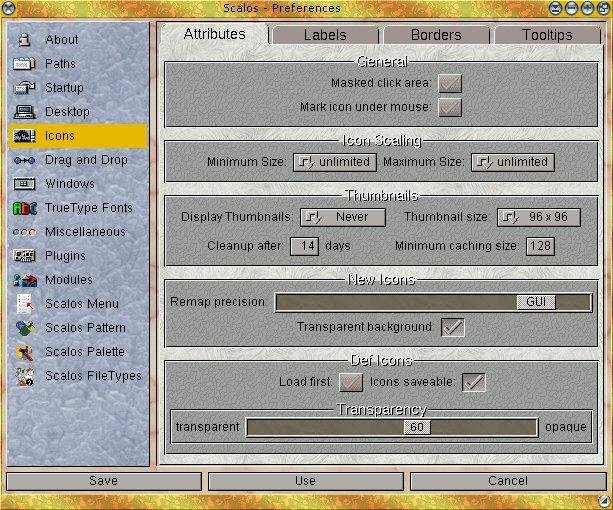The height and width of the screenshot is (510, 613).
Task: Select Paths in the sidebar list
Action: click(x=78, y=64)
